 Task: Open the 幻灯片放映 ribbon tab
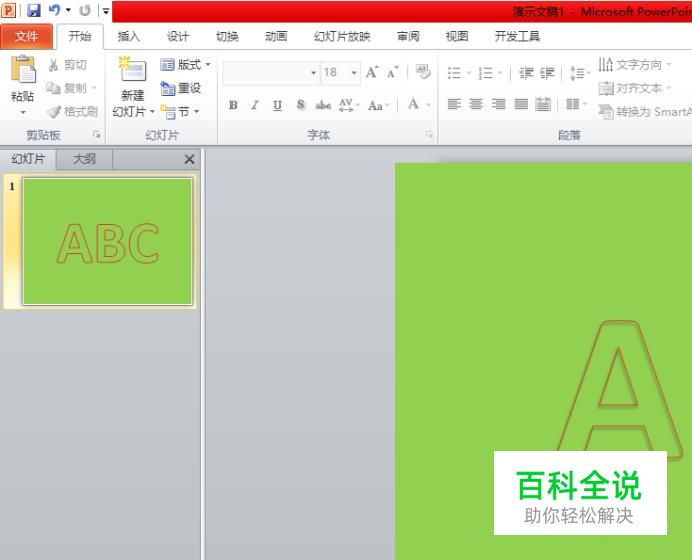(x=342, y=36)
